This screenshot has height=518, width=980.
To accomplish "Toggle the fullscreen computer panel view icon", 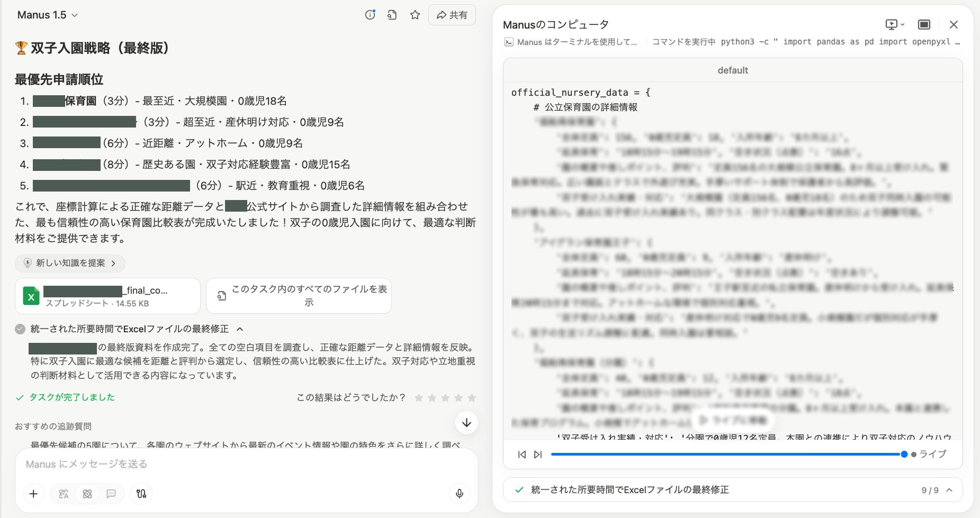I will (x=924, y=25).
